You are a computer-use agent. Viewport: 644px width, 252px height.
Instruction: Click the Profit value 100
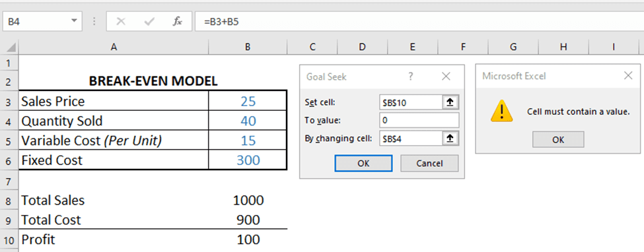coord(248,239)
